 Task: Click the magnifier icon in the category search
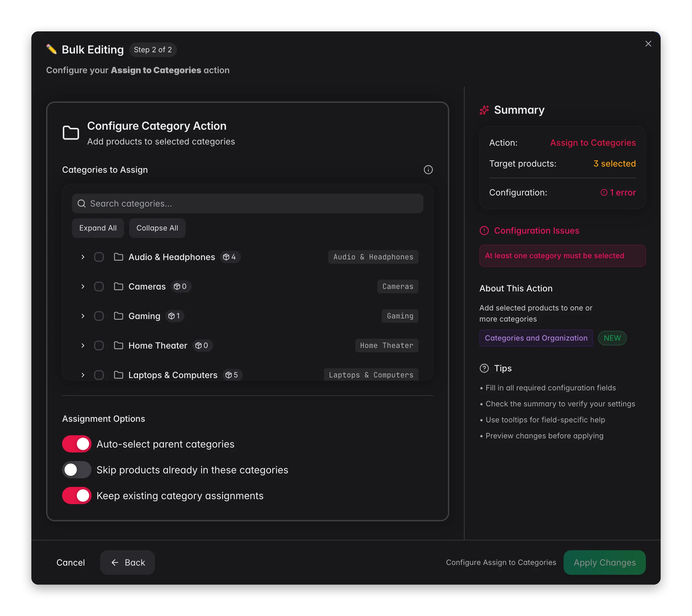[82, 203]
